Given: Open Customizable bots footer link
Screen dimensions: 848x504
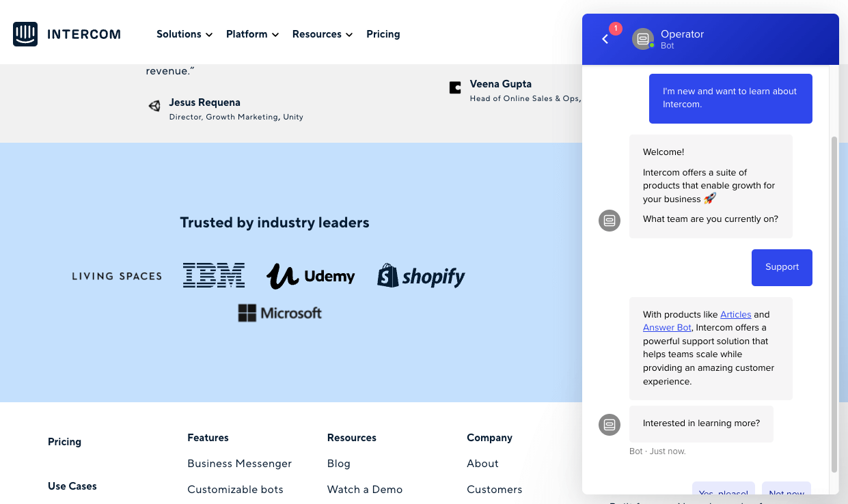Looking at the screenshot, I should coord(236,490).
